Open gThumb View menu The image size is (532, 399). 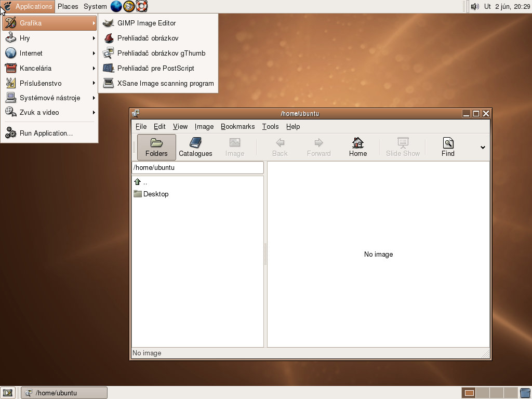(180, 127)
